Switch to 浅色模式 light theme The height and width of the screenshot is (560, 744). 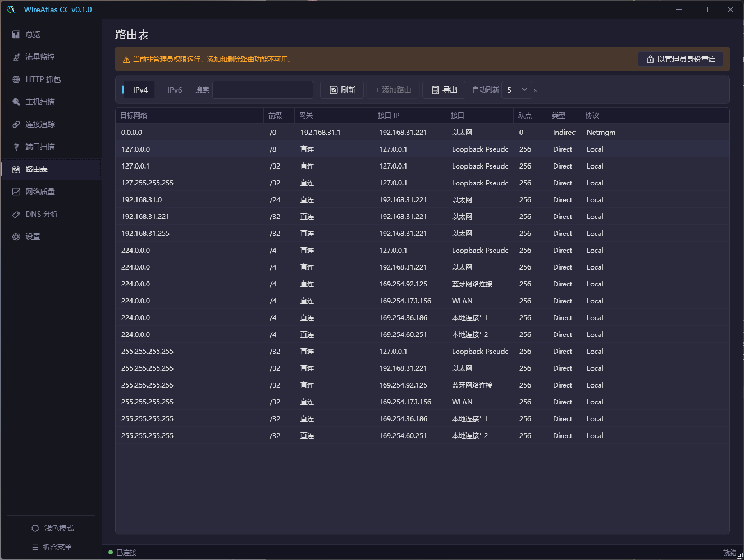click(x=53, y=528)
